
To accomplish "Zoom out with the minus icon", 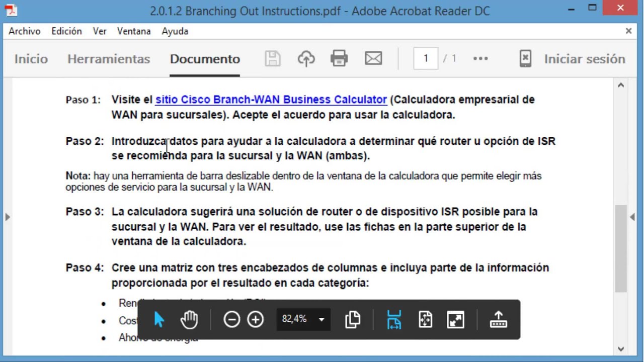I will point(231,319).
